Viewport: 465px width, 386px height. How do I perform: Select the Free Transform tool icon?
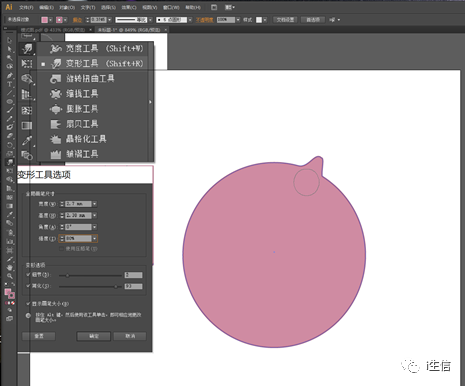tap(27, 63)
